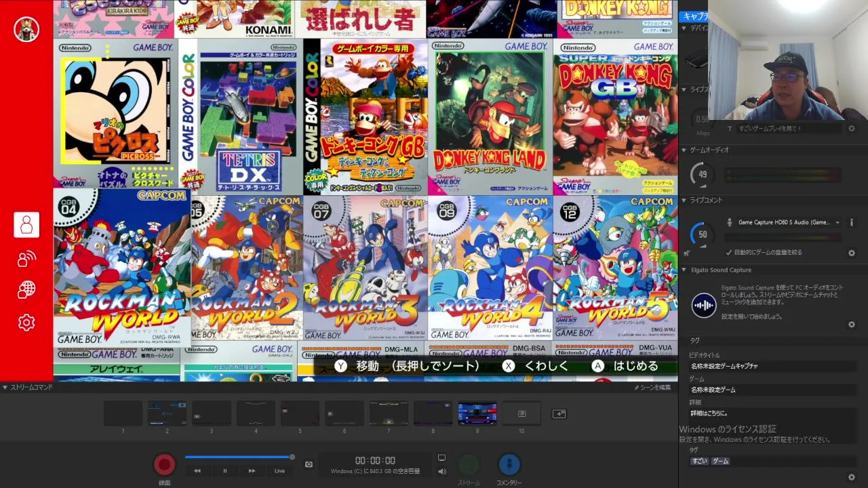Select the globe network play icon

[x=26, y=290]
